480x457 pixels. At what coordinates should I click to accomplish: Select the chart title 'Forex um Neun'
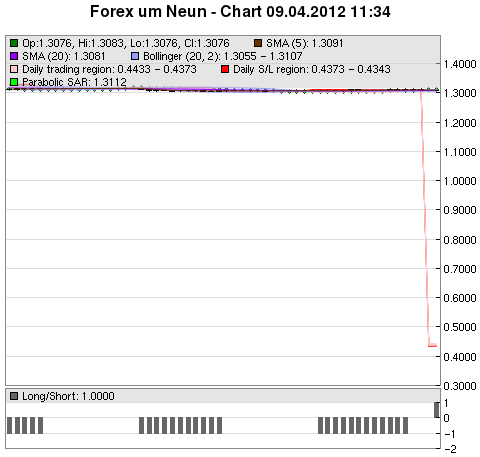148,12
